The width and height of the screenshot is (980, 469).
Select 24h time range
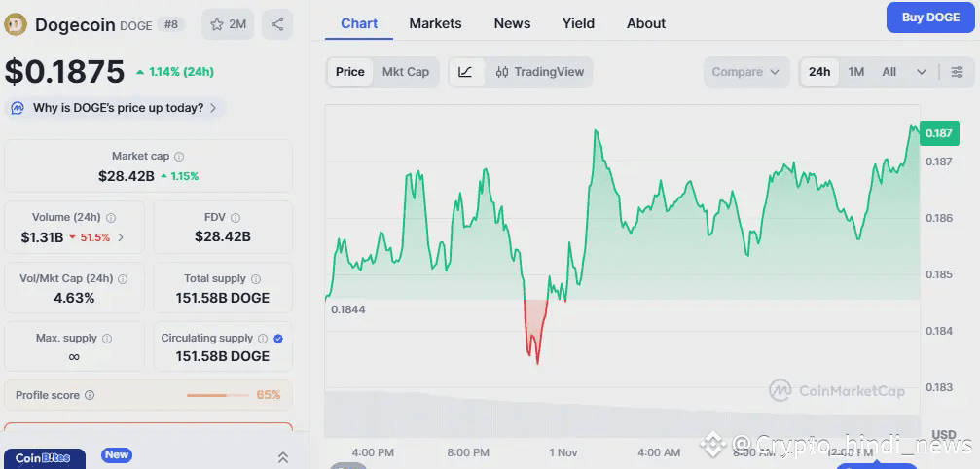coord(819,72)
